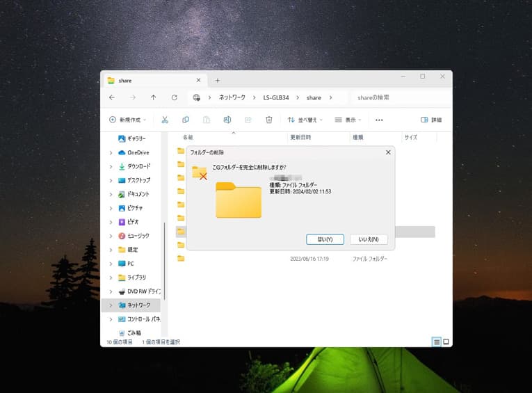Switch to large thumbnails view icon in status bar
532x393 pixels.
tap(446, 342)
